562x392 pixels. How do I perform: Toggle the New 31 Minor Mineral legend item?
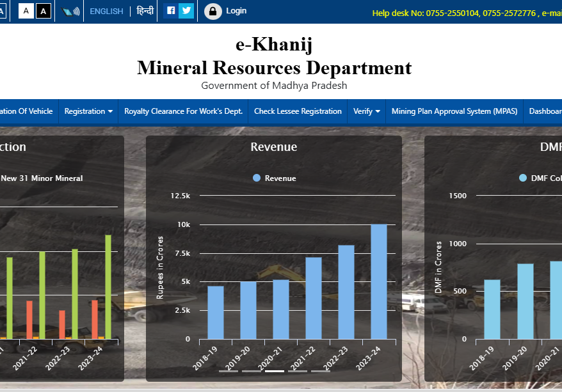[42, 178]
